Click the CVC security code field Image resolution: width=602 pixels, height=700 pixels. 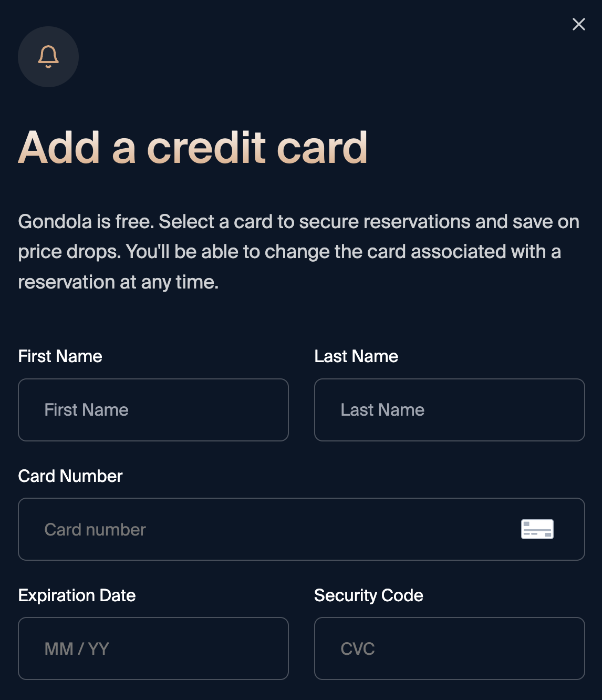[449, 648]
